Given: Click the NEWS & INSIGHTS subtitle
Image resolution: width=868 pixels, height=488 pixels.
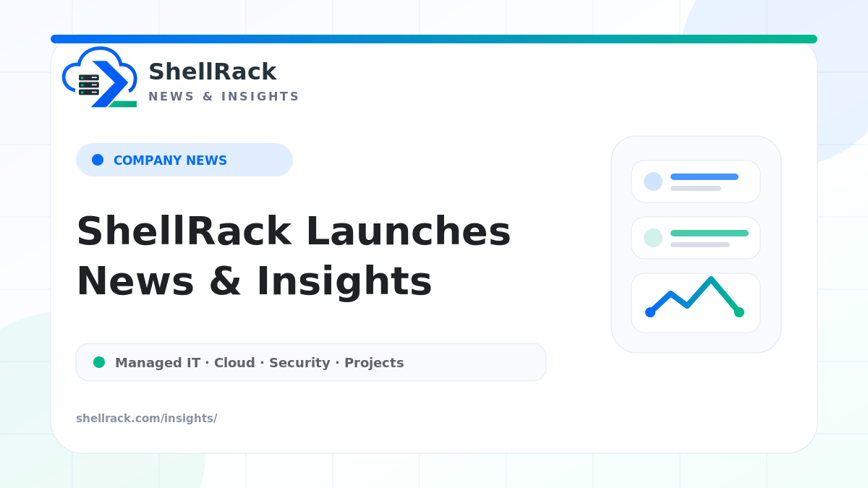Looking at the screenshot, I should [x=224, y=97].
